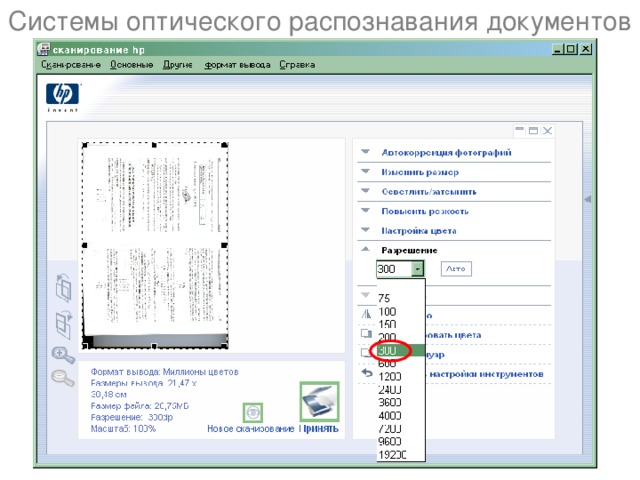The width and height of the screenshot is (640, 480).
Task: Click the side panel collapse arrow
Action: 587,199
